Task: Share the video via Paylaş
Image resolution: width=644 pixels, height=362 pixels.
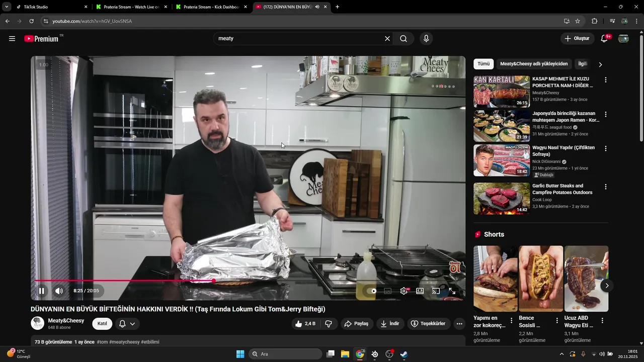Action: coord(356,324)
